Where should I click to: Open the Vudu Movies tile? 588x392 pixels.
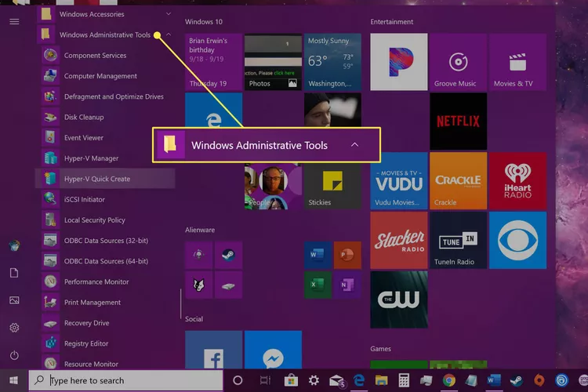[x=399, y=181]
